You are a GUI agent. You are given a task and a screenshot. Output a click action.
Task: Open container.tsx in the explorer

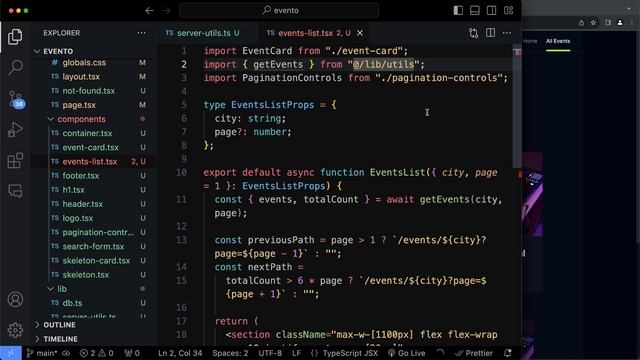click(x=87, y=133)
